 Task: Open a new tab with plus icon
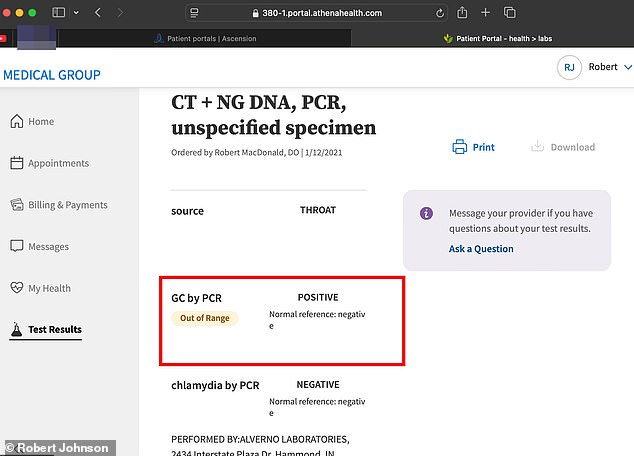[486, 12]
